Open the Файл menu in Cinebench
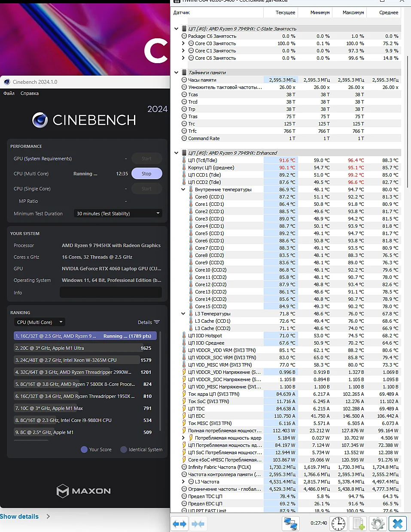Viewport: 411px width, 532px height. tap(9, 93)
